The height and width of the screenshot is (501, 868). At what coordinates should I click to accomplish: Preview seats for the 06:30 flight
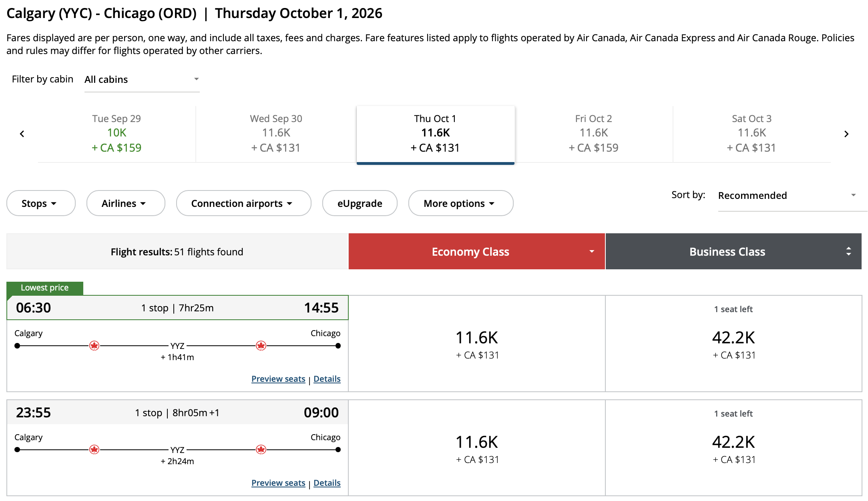click(x=278, y=379)
